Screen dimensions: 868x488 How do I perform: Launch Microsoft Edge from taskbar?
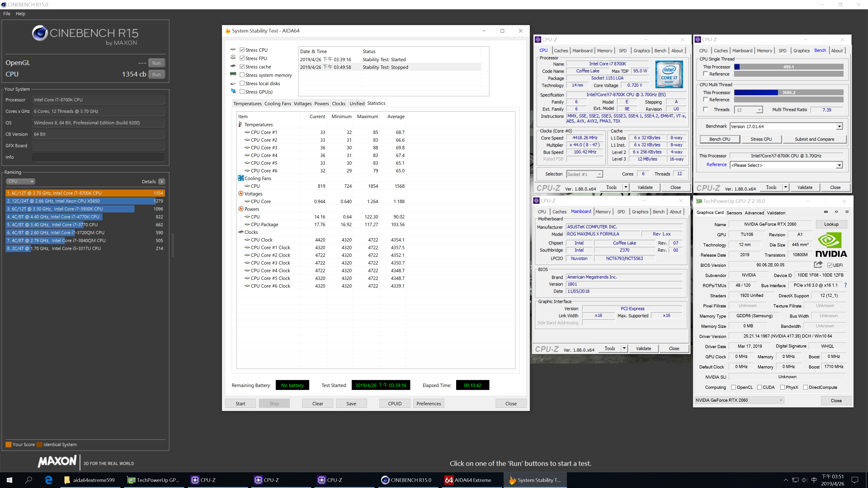click(49, 480)
